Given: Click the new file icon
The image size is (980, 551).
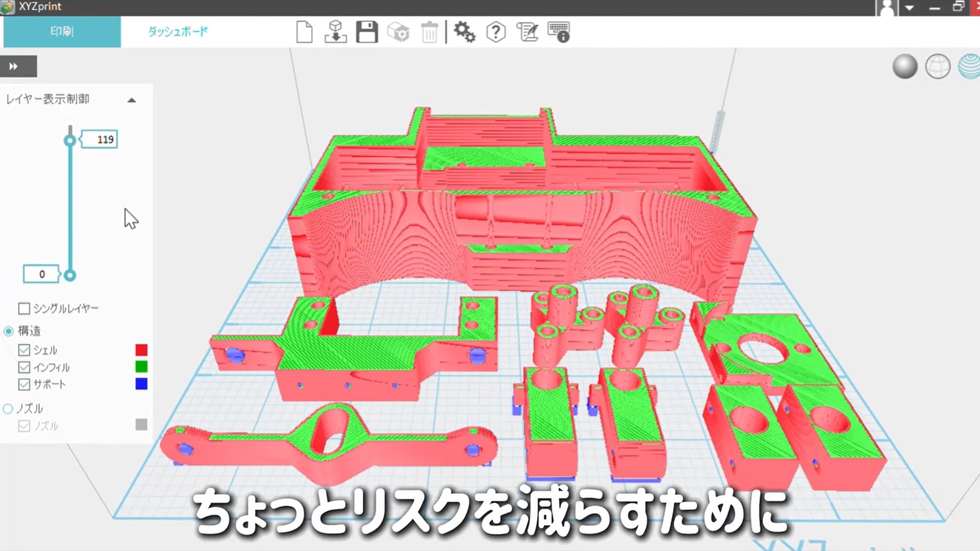Looking at the screenshot, I should coord(304,32).
